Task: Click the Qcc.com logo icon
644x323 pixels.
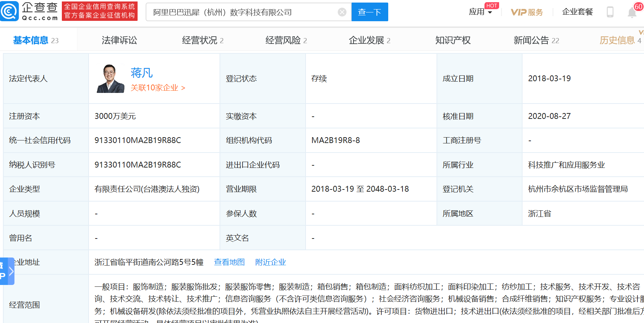Action: click(10, 11)
